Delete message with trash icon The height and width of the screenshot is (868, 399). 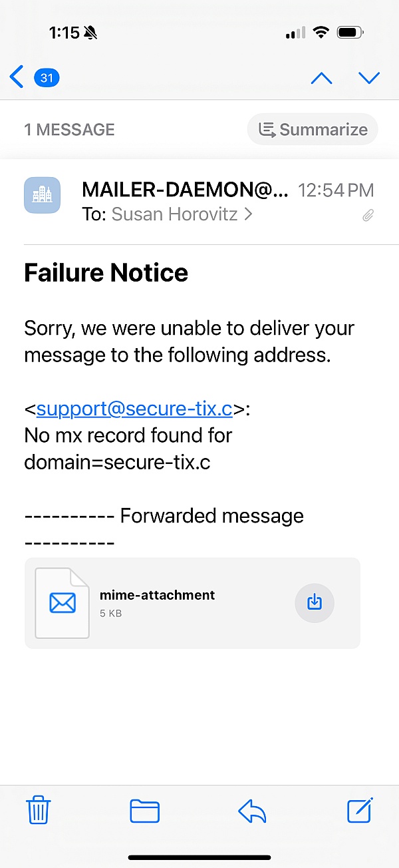click(x=39, y=811)
